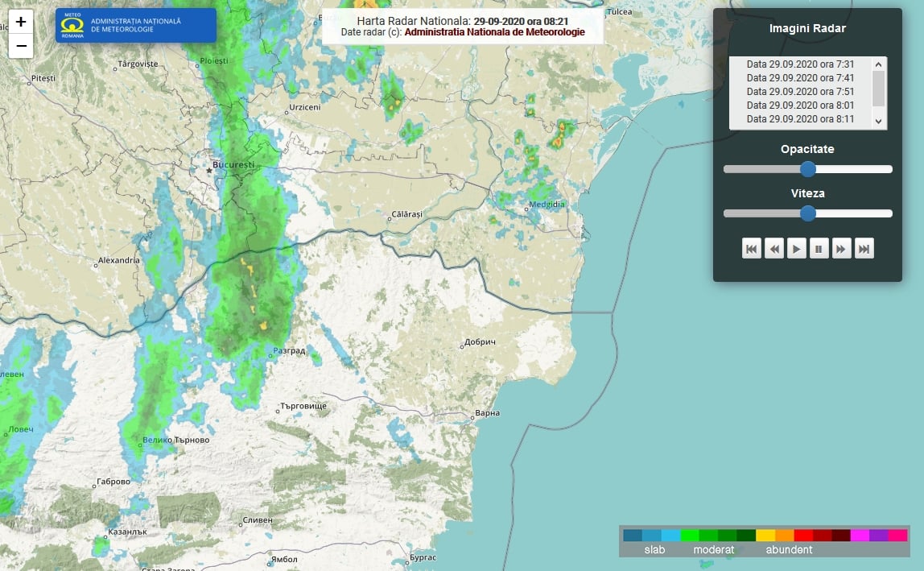The height and width of the screenshot is (571, 924).
Task: Click the radar list scroll up arrow
Action: [x=879, y=64]
